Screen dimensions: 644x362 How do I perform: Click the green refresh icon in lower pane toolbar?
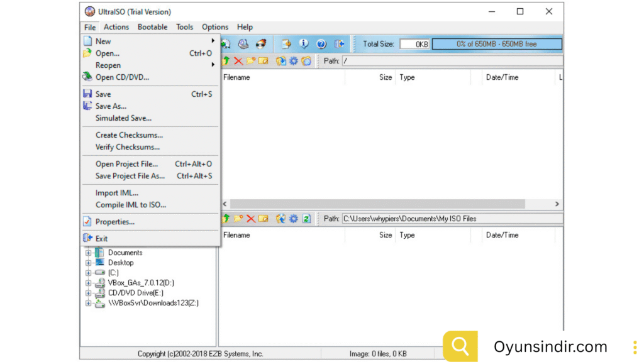click(x=306, y=219)
